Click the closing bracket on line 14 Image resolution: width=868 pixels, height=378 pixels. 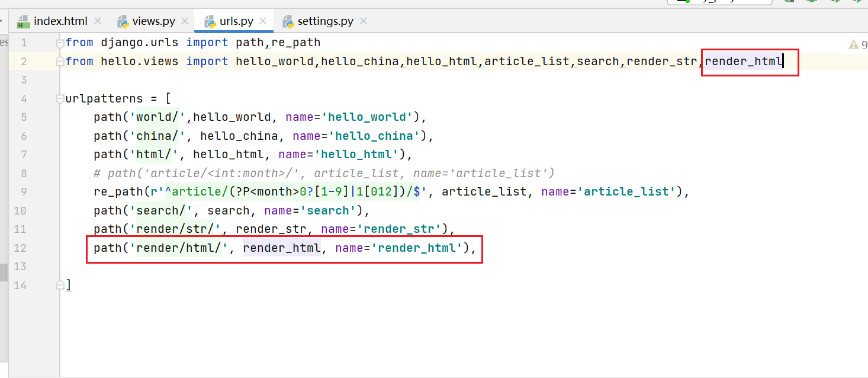pyautogui.click(x=69, y=285)
